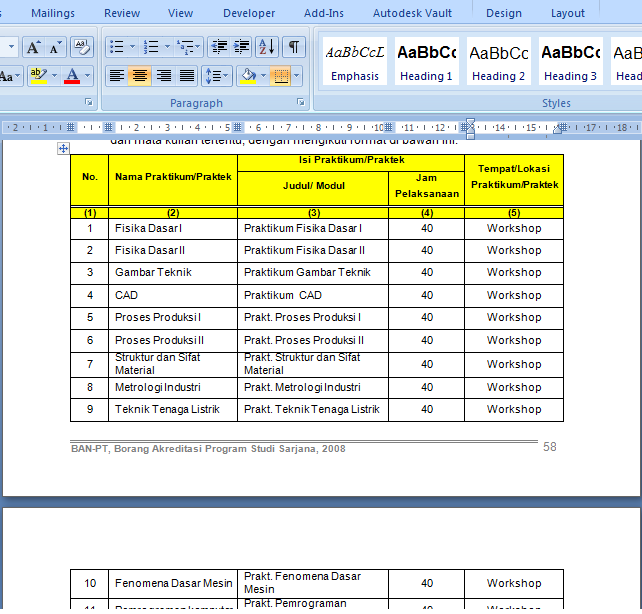Image resolution: width=642 pixels, height=614 pixels.
Task: Open the table Layout tab
Action: click(567, 13)
